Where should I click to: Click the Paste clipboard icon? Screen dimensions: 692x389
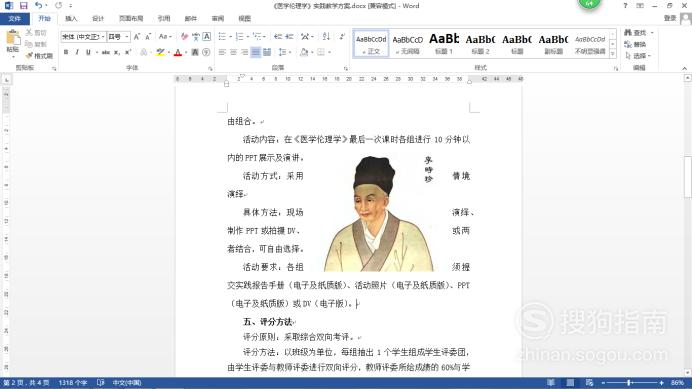click(x=12, y=37)
